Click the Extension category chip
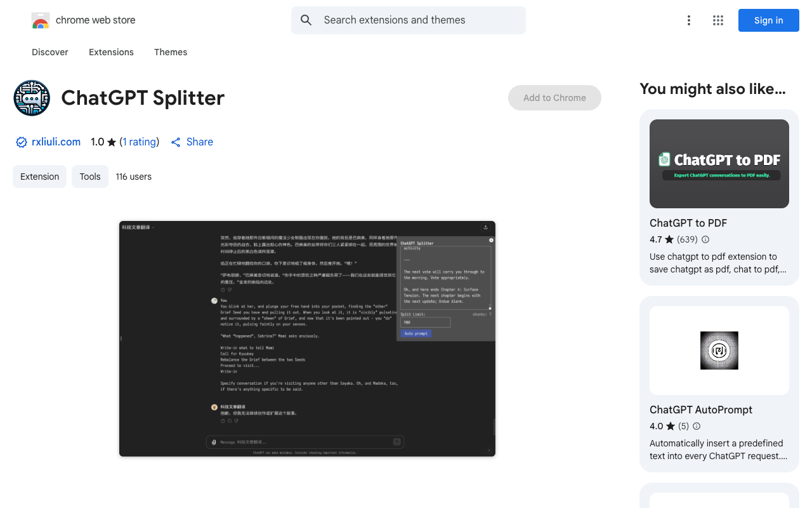812x508 pixels. [x=39, y=177]
